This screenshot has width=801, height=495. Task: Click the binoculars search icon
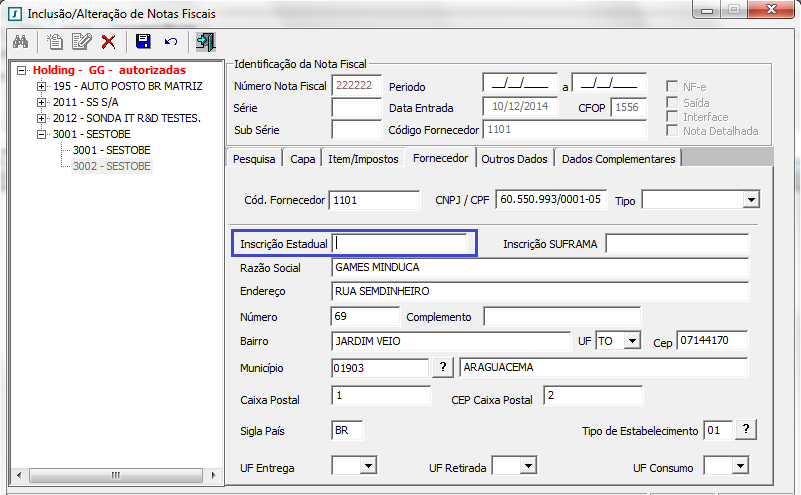point(20,42)
